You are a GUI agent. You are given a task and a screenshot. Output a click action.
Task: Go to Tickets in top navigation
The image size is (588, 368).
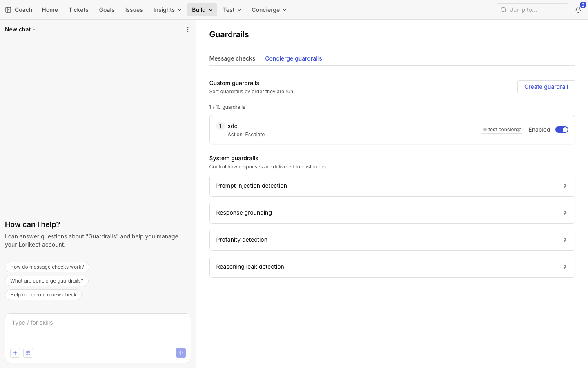[x=78, y=10]
